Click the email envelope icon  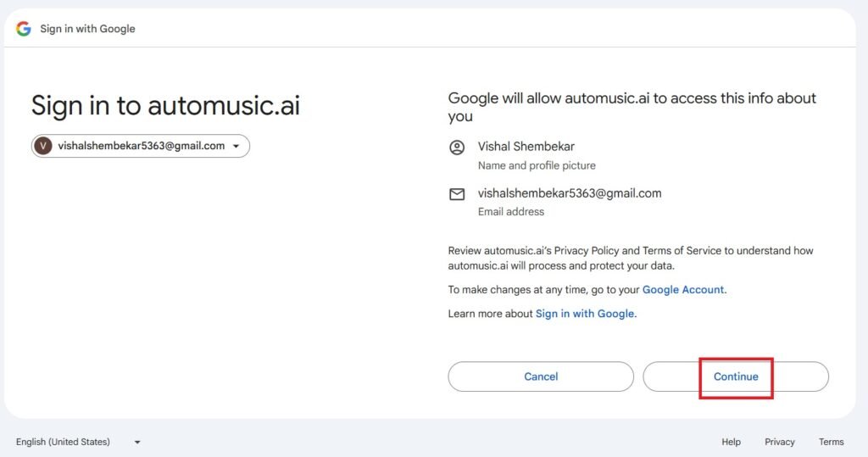pos(457,194)
